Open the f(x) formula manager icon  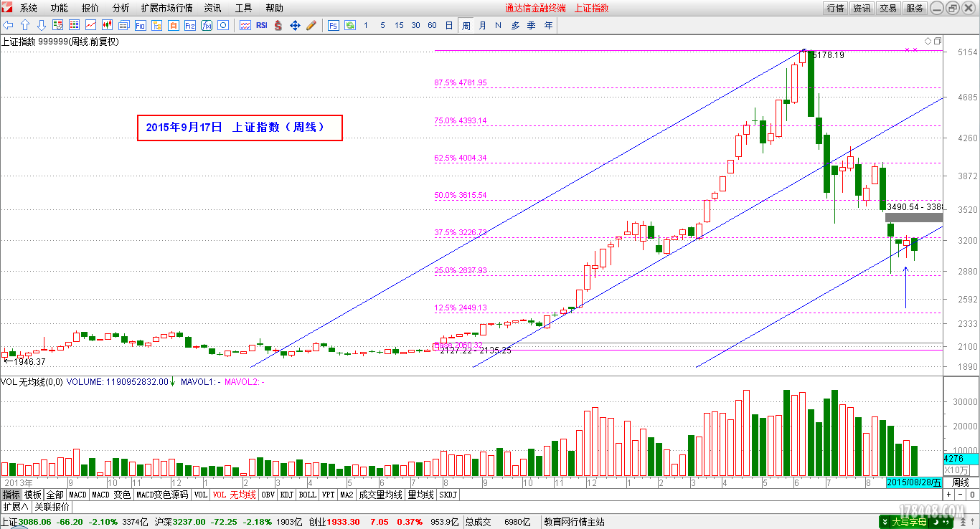coord(207,25)
